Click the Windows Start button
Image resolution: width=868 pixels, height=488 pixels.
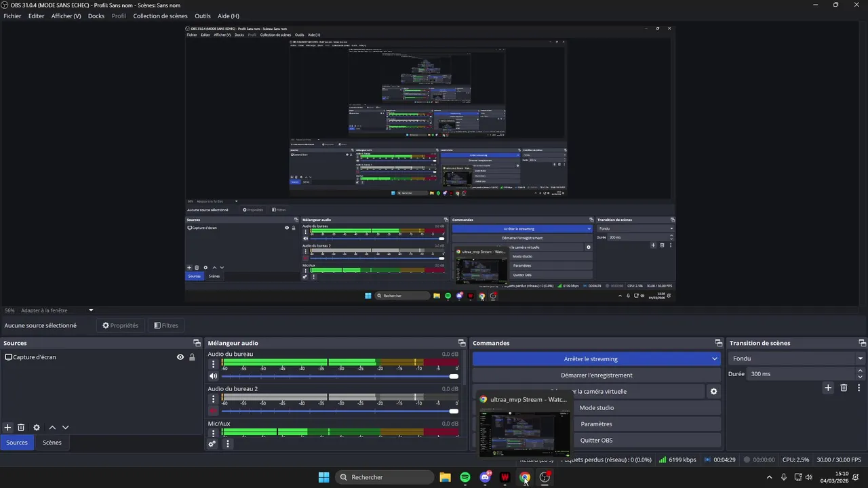click(x=323, y=477)
